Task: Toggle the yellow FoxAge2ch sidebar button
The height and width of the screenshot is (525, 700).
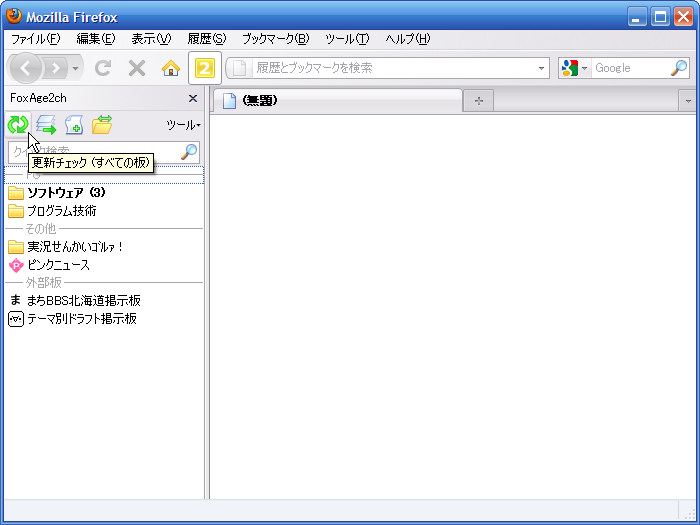Action: click(205, 68)
